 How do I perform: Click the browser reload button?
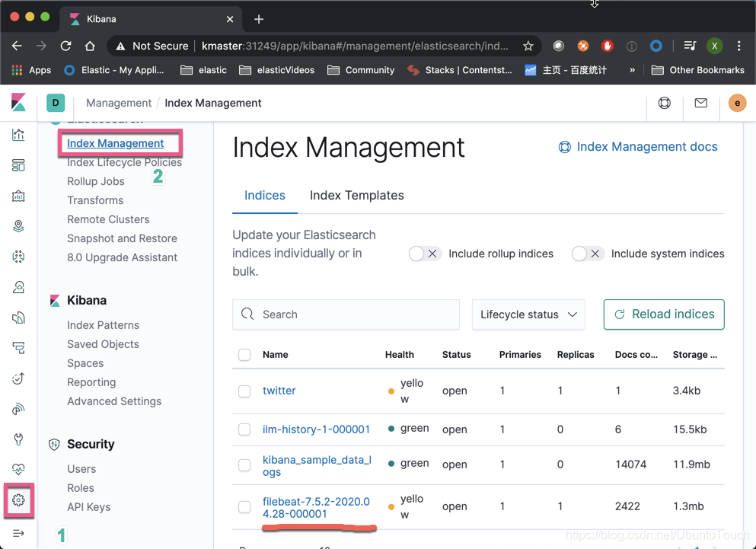(65, 46)
